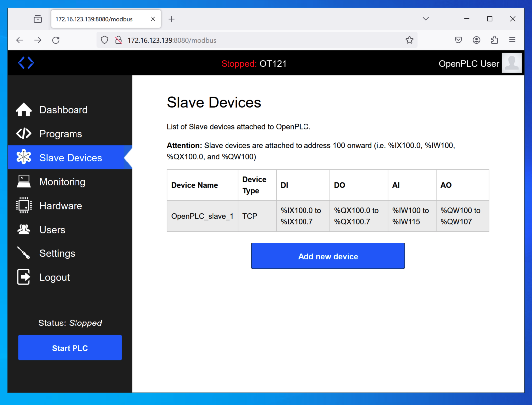Click the Slave Devices network icon

(24, 158)
